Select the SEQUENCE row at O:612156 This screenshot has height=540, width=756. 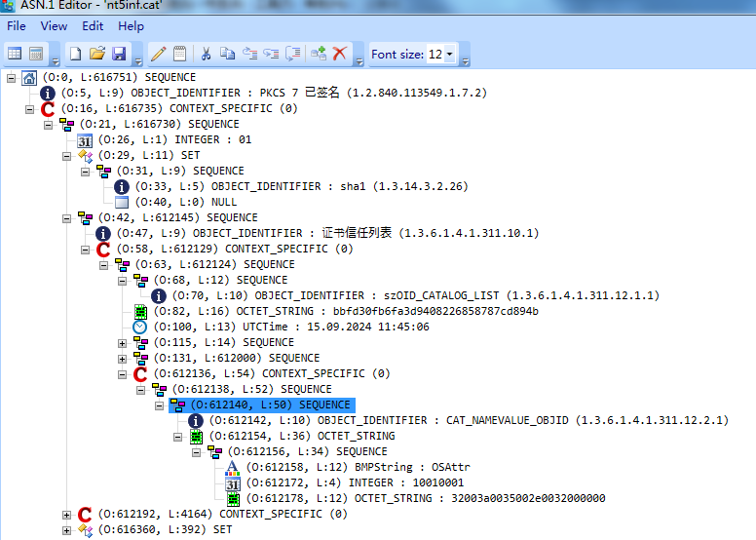(307, 452)
